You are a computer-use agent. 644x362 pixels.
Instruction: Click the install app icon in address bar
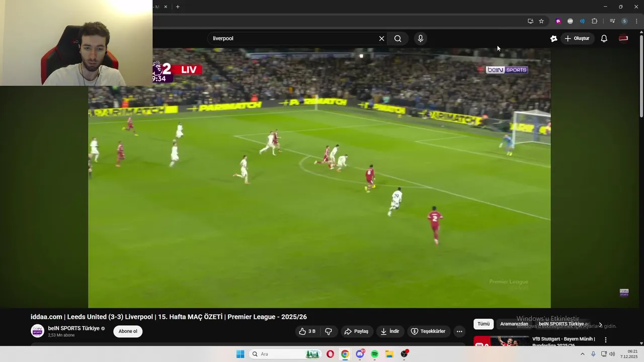pyautogui.click(x=530, y=21)
